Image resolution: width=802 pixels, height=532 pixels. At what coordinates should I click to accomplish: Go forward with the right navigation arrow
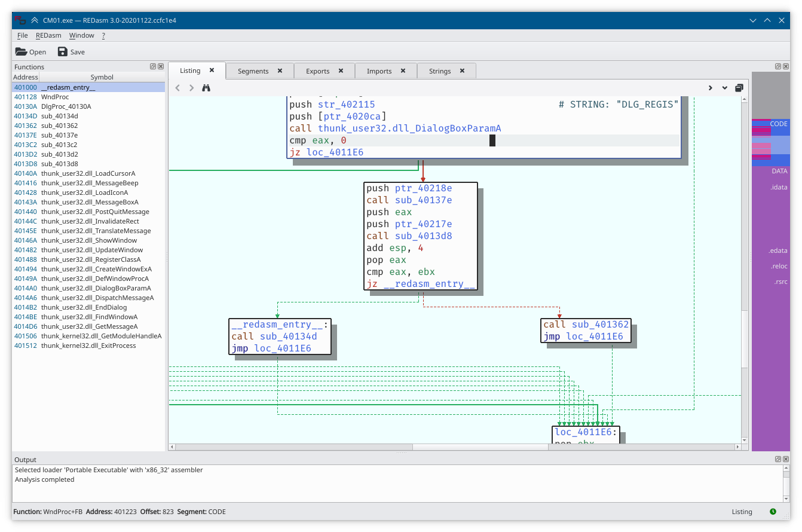click(191, 88)
